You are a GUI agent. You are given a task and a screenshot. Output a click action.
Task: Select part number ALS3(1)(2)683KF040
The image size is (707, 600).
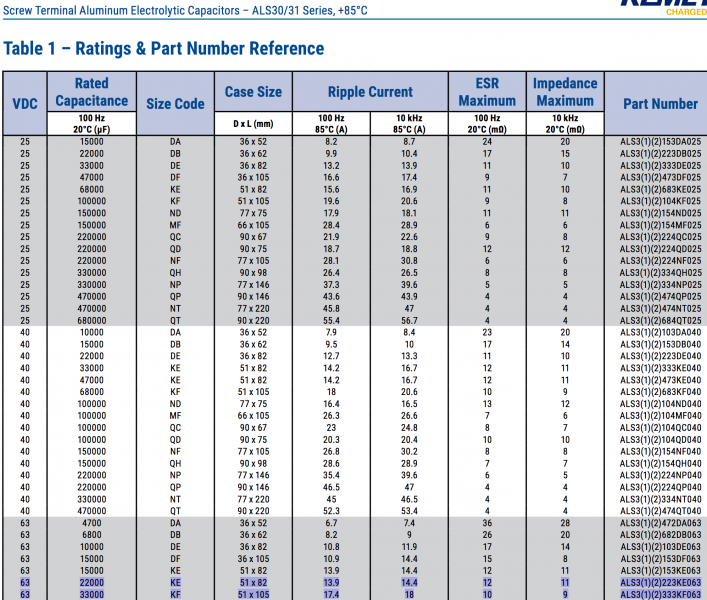(x=661, y=392)
